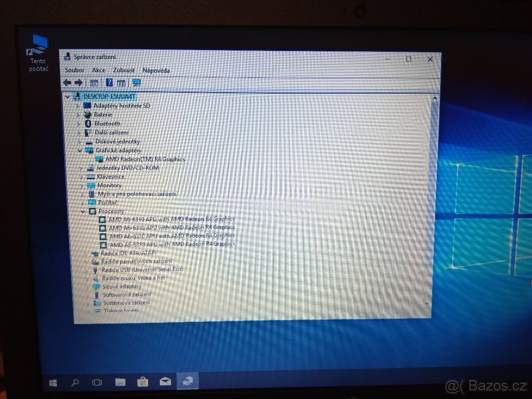The width and height of the screenshot is (532, 399).
Task: Select the Další zařízení icon
Action: click(x=88, y=132)
